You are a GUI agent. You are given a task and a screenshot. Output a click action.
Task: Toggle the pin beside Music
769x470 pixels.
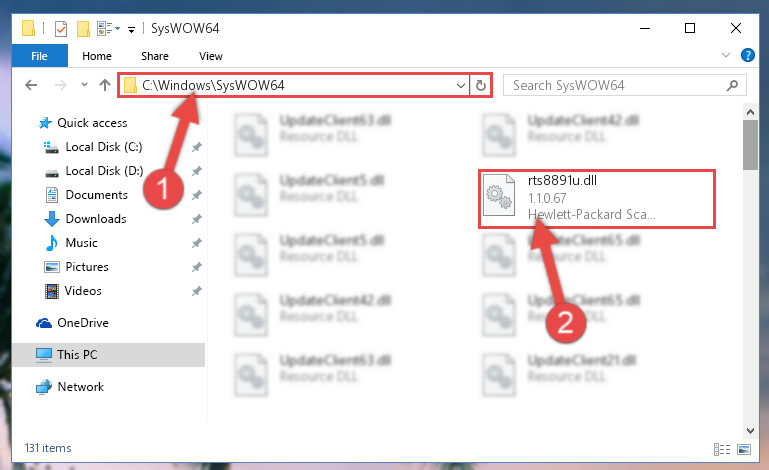click(x=197, y=243)
